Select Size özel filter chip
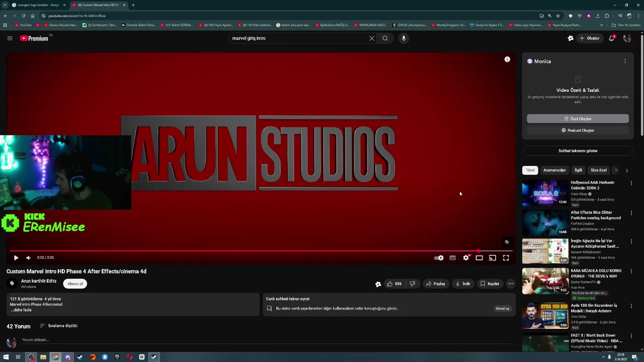The image size is (644, 362). click(x=599, y=170)
